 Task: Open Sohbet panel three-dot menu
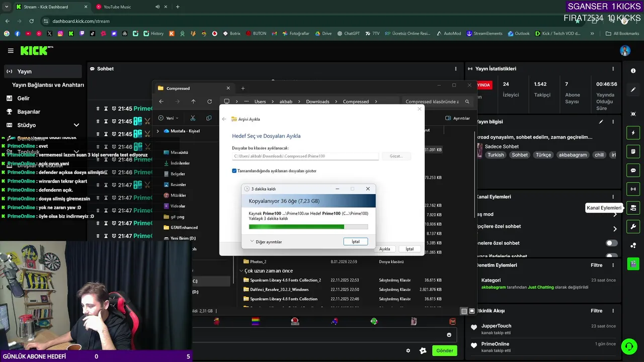[x=456, y=69]
